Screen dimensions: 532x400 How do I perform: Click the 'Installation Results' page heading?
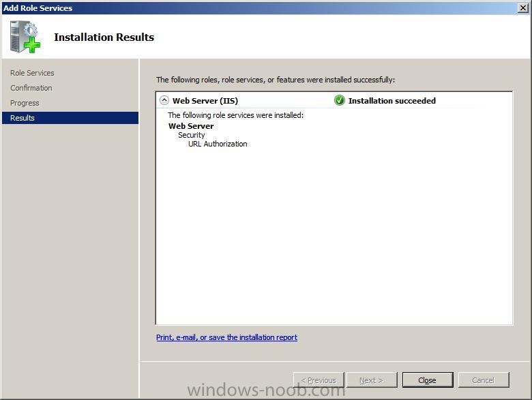tap(104, 37)
